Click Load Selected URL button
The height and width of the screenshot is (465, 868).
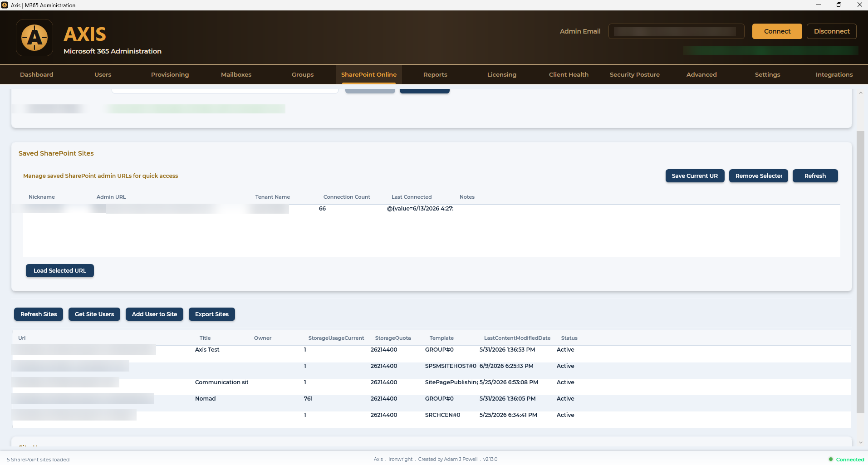(60, 271)
